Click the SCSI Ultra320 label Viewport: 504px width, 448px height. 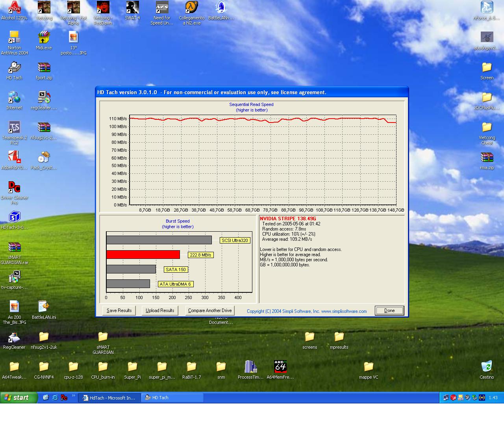[x=235, y=240]
